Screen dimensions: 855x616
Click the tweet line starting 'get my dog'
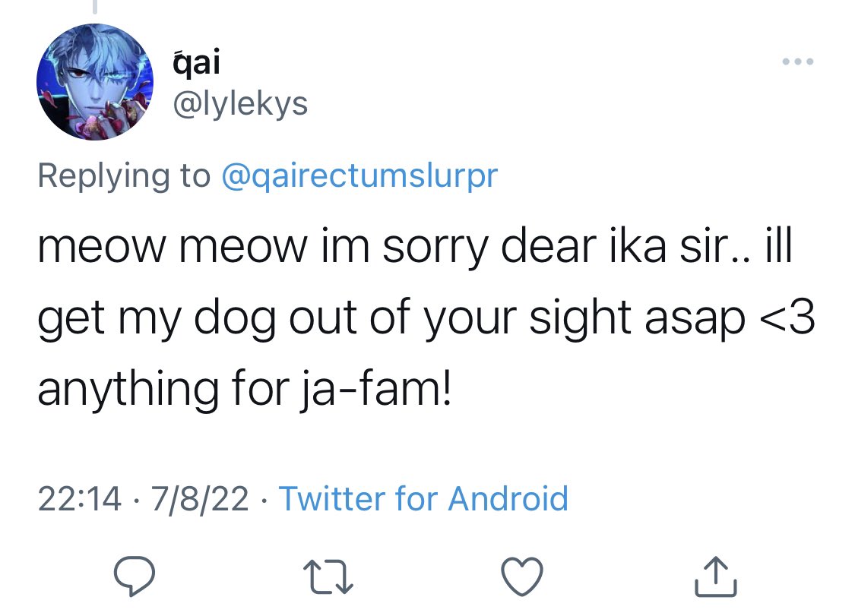426,317
